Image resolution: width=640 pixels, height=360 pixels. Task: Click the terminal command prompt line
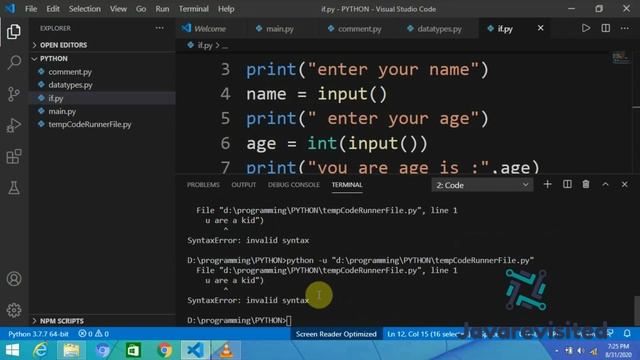[x=239, y=320]
